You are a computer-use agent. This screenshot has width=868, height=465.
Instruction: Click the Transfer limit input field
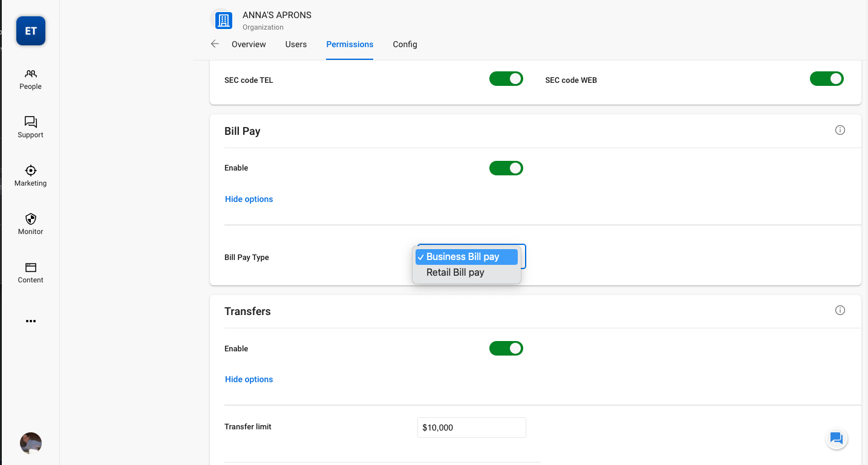[471, 428]
